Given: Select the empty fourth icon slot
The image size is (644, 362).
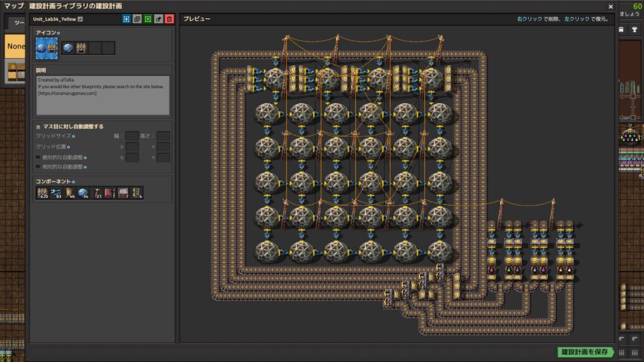Looking at the screenshot, I should (108, 48).
